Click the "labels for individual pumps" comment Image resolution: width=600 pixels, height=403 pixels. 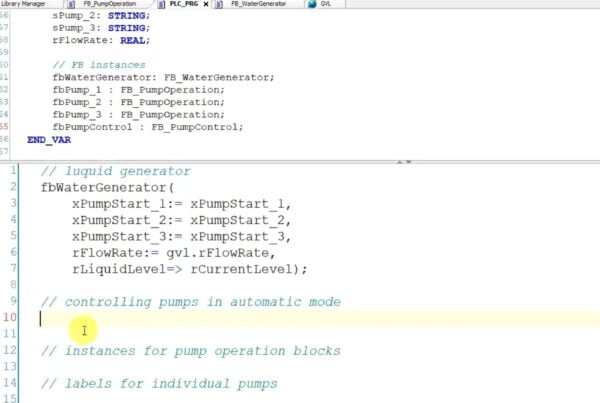click(x=158, y=383)
